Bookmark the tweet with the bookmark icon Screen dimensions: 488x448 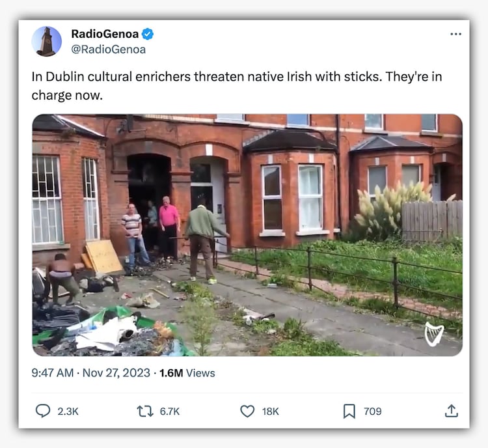pos(349,412)
